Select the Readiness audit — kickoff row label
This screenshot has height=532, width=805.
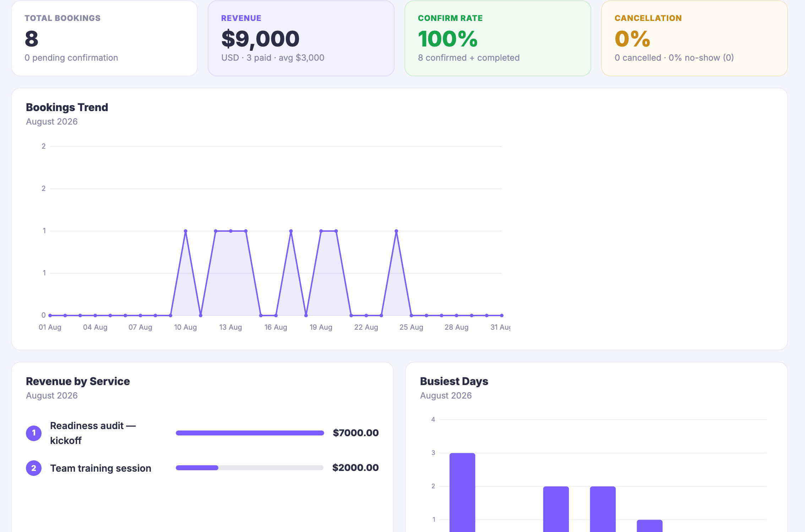(93, 433)
